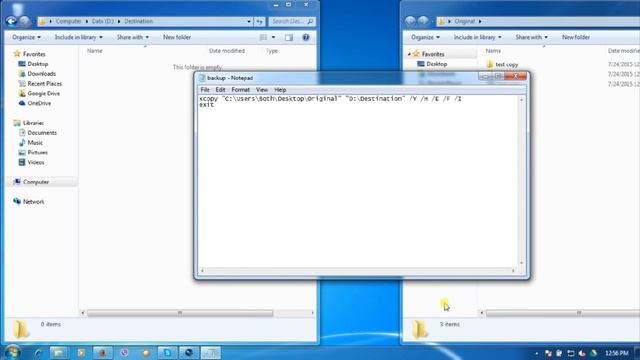Go back in the Original window

[410, 21]
